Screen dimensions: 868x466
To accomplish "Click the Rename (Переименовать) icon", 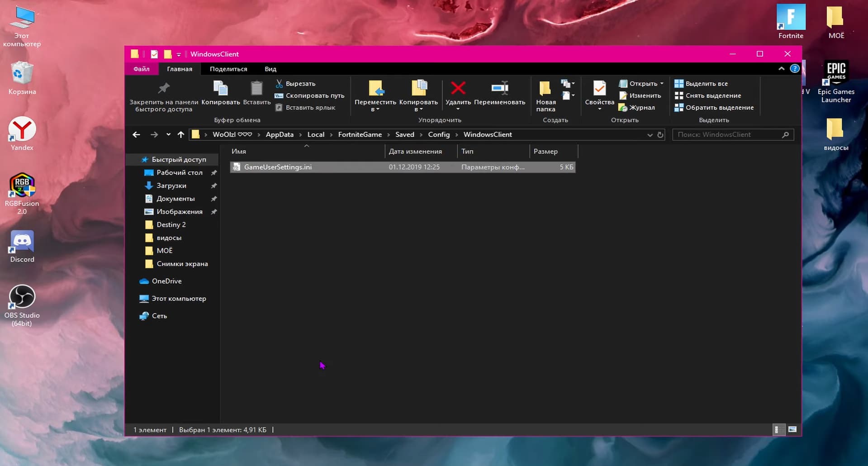I will coord(499,88).
